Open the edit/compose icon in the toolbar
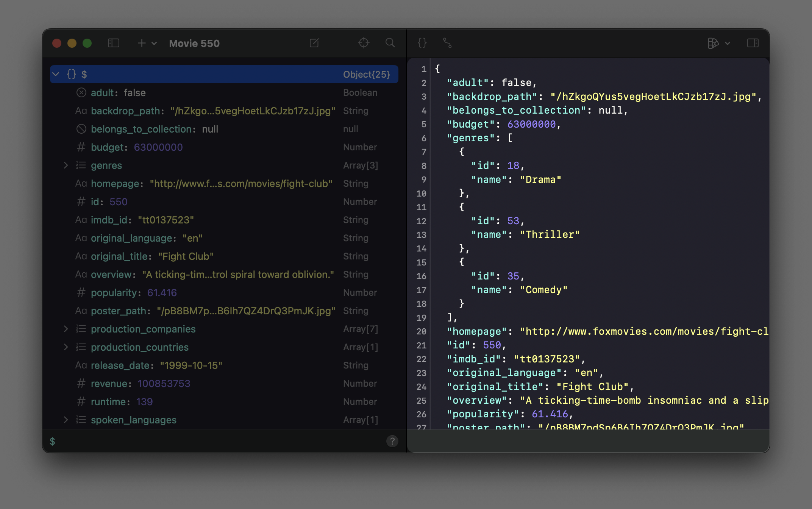812x509 pixels. tap(314, 43)
